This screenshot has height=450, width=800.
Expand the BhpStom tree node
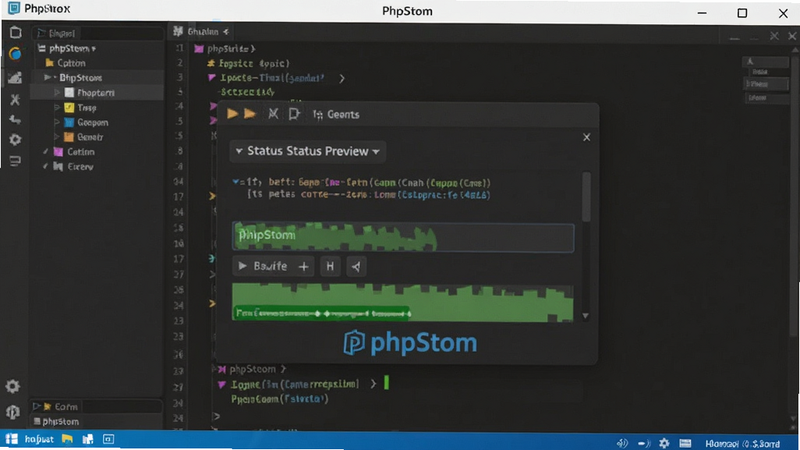point(47,78)
